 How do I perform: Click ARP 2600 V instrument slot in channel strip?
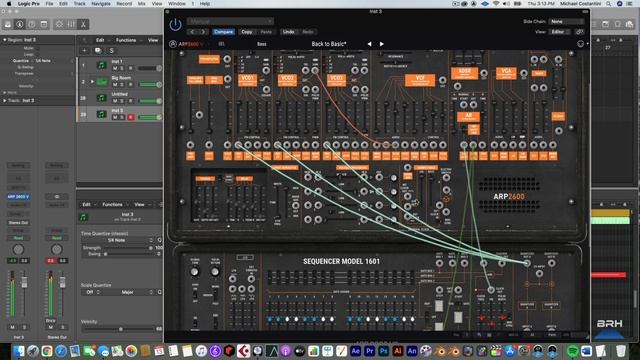18,197
